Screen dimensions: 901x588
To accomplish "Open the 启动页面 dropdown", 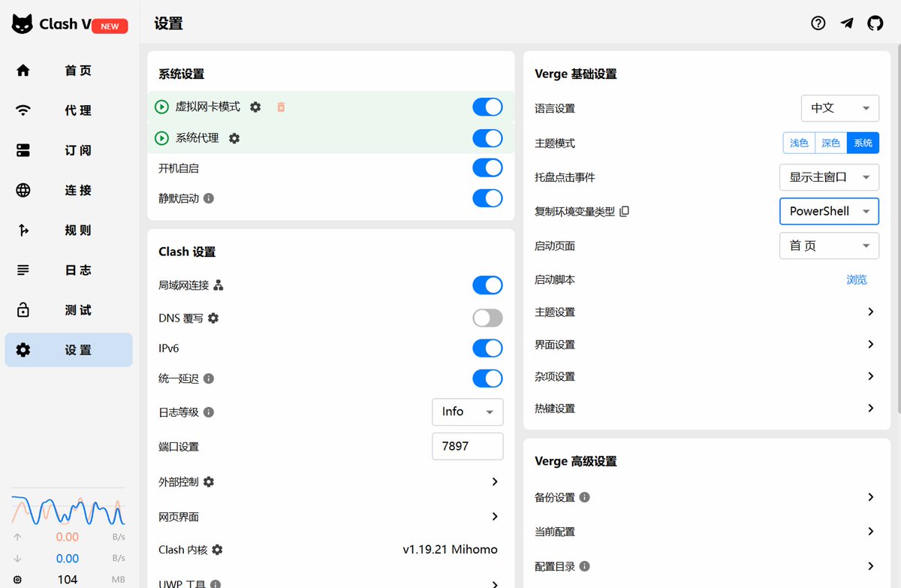I will point(830,246).
